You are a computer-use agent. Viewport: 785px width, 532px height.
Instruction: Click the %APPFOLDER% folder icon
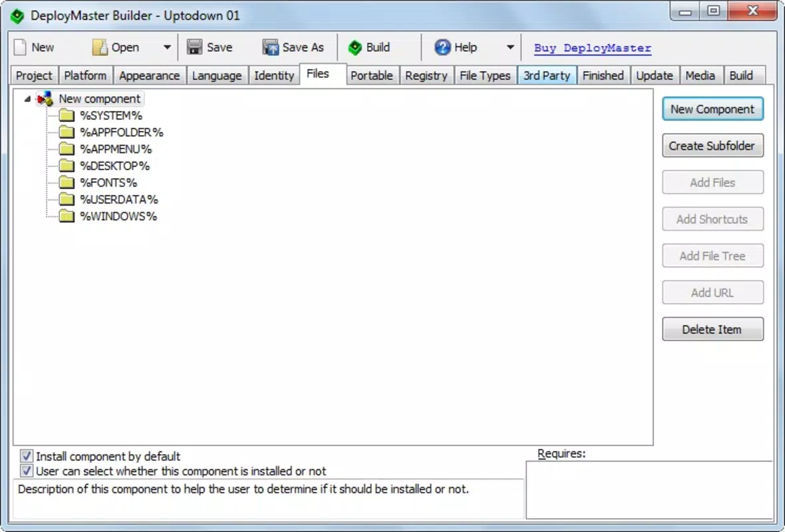click(x=67, y=132)
